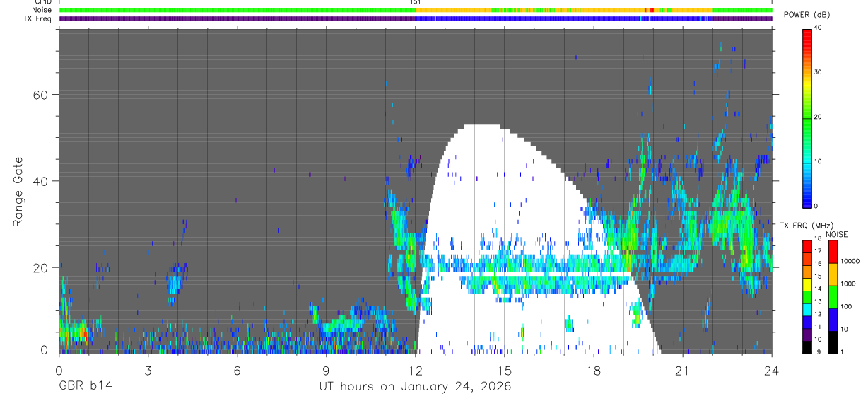Click the 30 tick on power colorbar
The height and width of the screenshot is (401, 868).
(x=817, y=72)
